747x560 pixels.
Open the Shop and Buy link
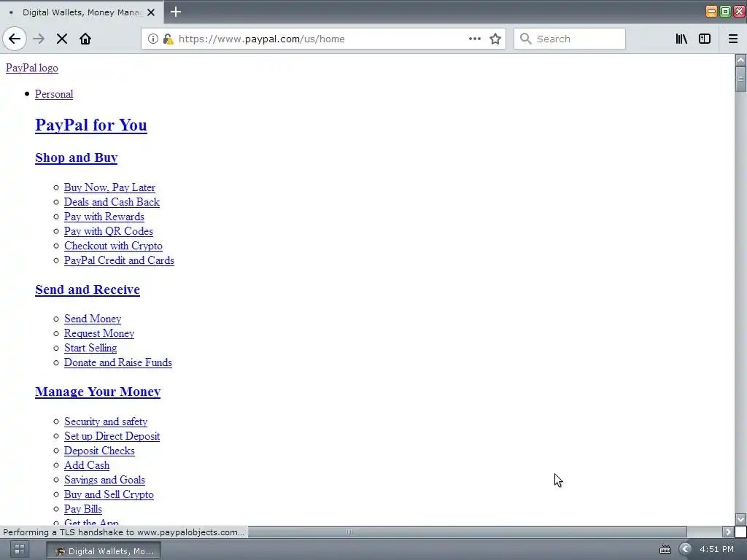76,157
